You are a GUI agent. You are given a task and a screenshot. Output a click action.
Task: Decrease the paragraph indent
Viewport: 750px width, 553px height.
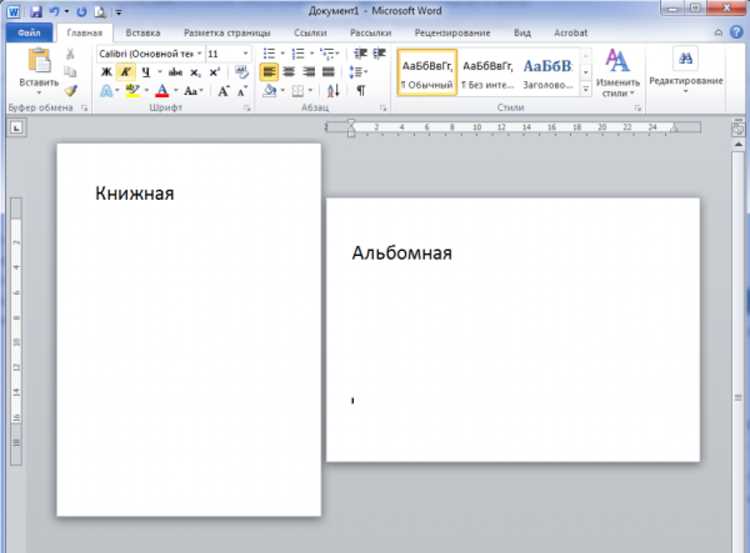(x=360, y=54)
